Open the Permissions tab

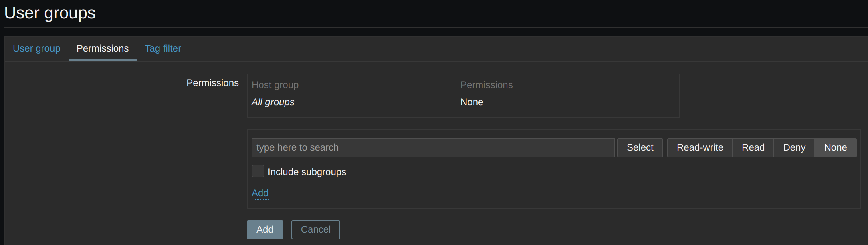tap(103, 48)
